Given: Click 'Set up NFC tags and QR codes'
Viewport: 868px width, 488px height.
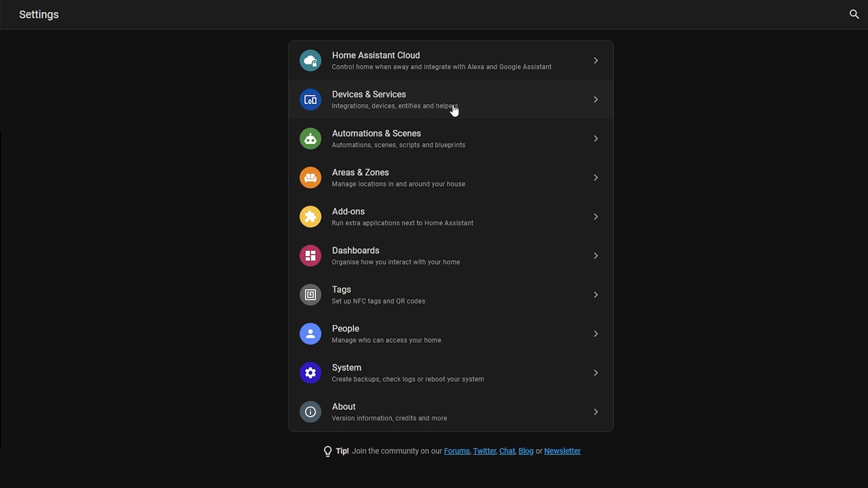Looking at the screenshot, I should pos(379,301).
